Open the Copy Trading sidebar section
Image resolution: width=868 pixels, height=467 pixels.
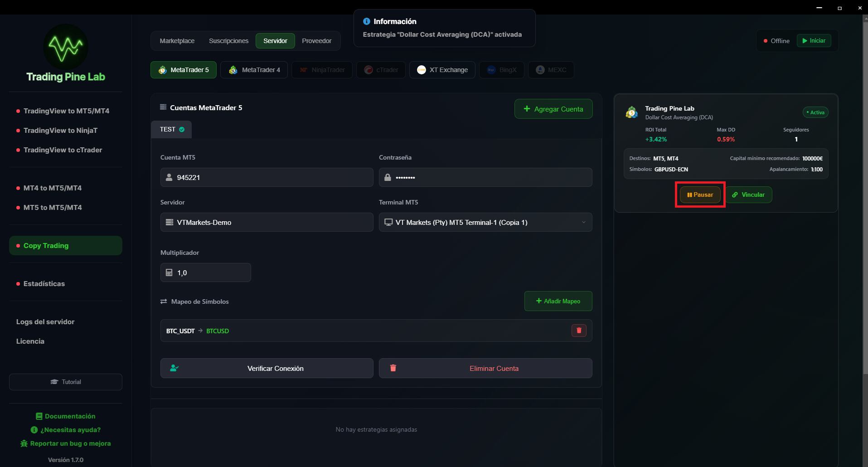tap(66, 245)
